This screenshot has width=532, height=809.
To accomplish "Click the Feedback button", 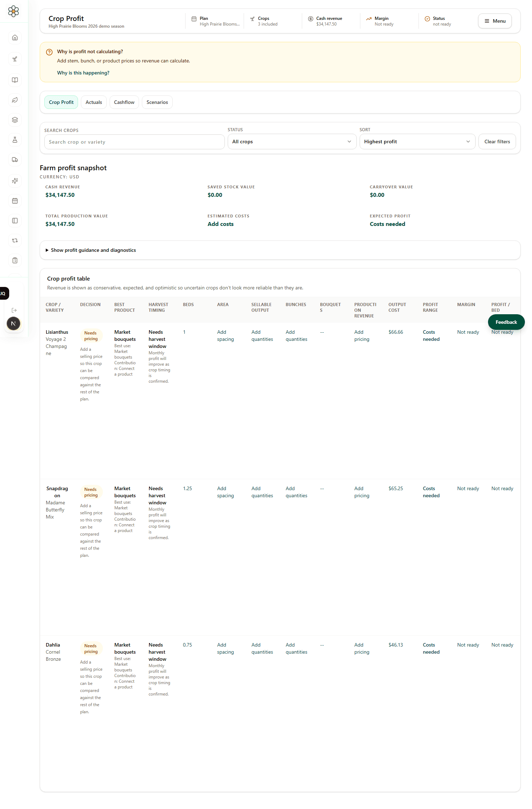I will pos(506,322).
